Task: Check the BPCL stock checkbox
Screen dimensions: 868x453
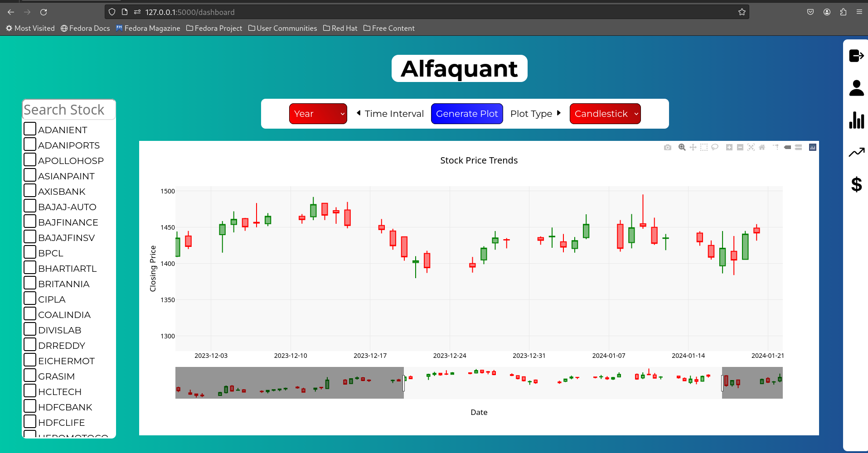Action: (x=30, y=252)
